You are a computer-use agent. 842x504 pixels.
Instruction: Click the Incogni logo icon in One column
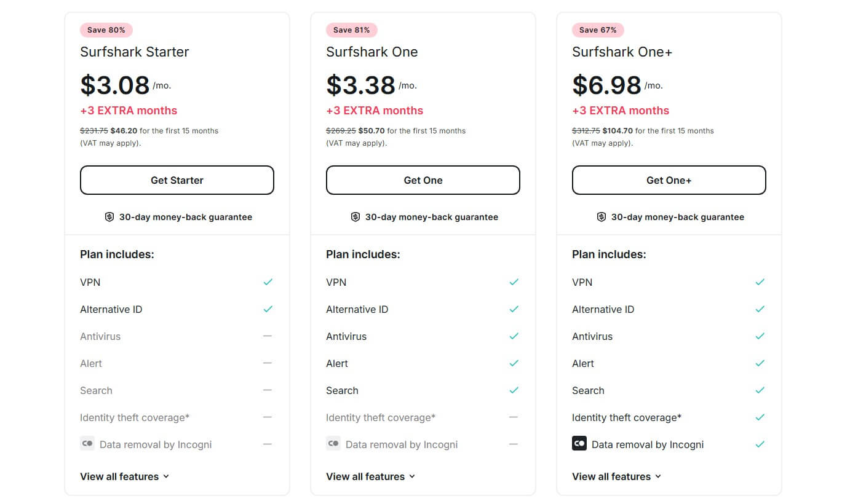(333, 443)
